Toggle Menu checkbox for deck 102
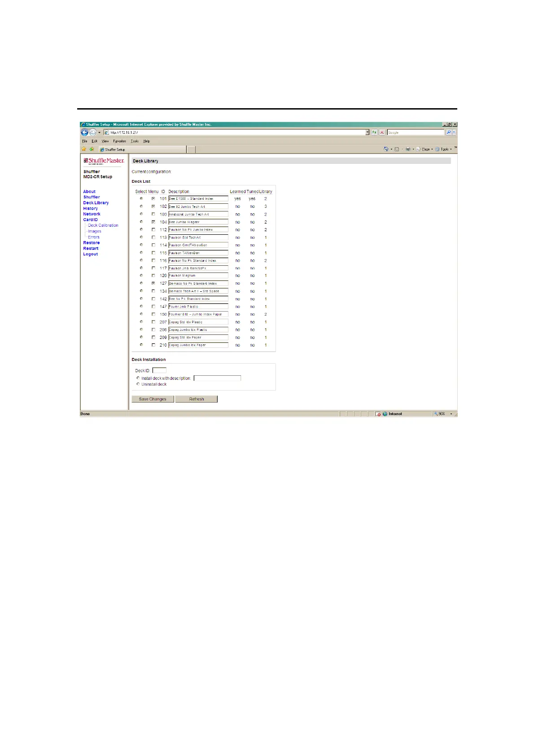 (153, 207)
